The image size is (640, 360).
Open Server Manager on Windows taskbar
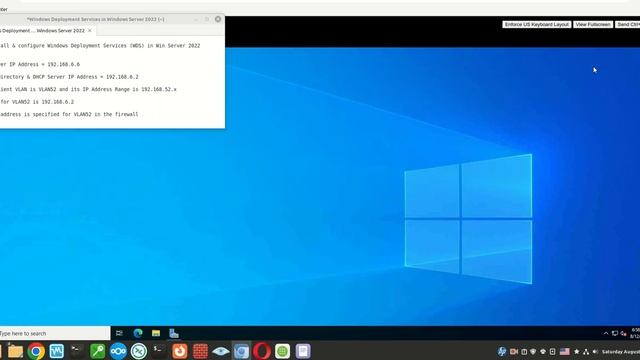(174, 333)
